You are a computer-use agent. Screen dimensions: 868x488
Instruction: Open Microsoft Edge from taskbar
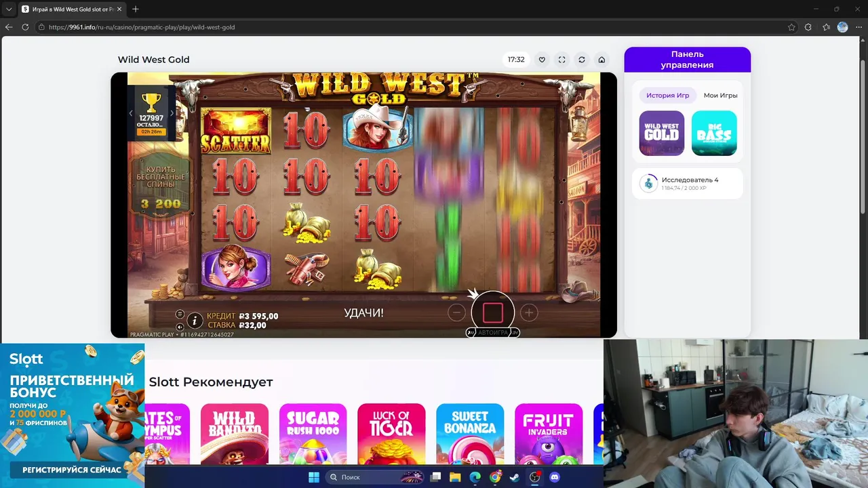[x=475, y=477]
